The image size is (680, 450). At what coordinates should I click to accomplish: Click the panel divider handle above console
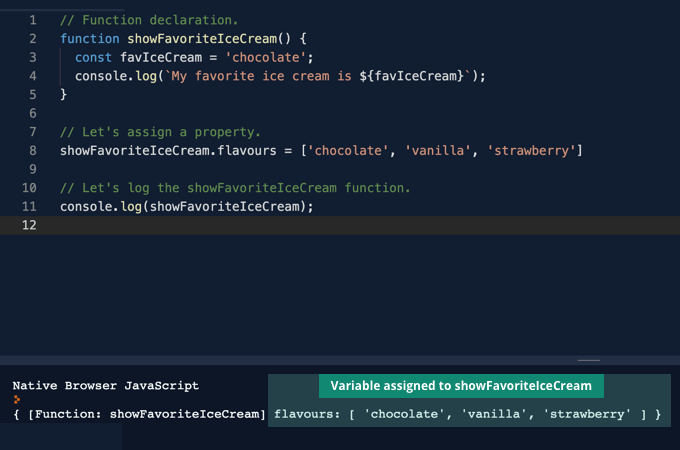588,360
